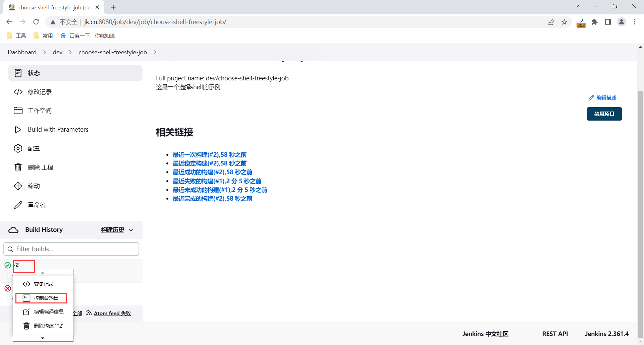
Task: Click the 编辑描述 link
Action: pyautogui.click(x=602, y=98)
